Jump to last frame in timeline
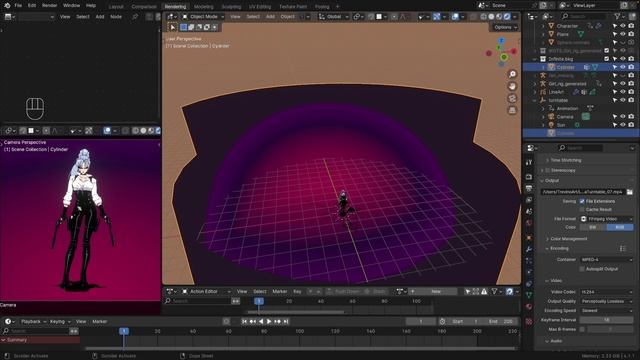 pyautogui.click(x=286, y=322)
